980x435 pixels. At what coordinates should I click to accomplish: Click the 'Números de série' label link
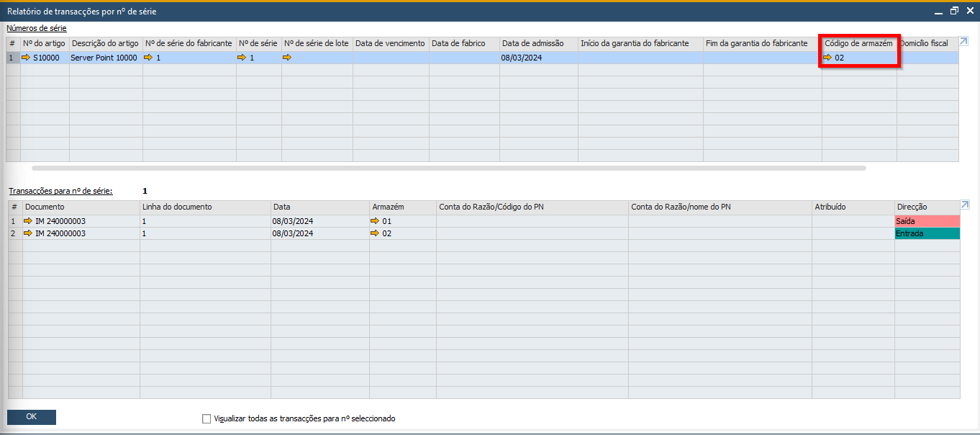(37, 28)
